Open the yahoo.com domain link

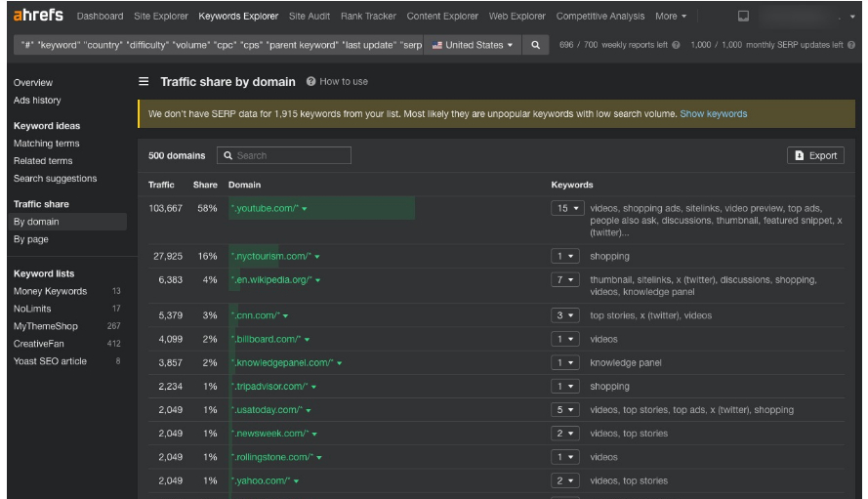point(262,480)
